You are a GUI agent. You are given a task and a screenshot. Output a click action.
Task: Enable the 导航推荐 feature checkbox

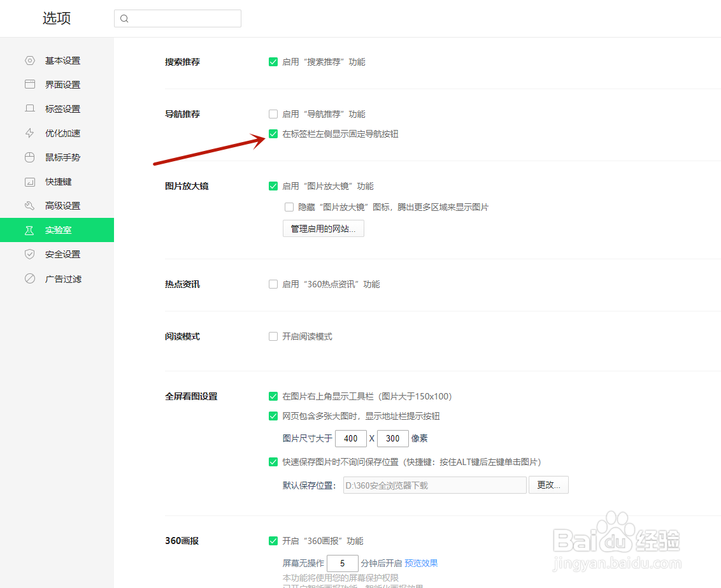(273, 114)
